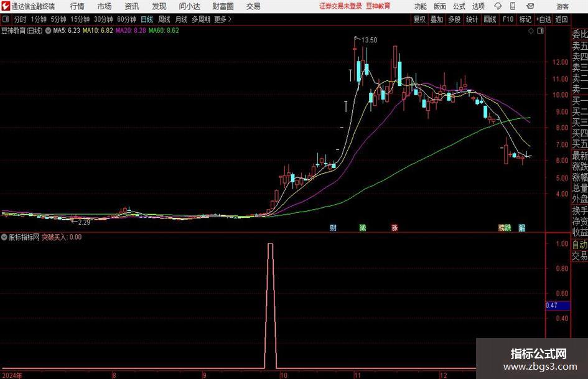Screen dimensions: 588x379
Task: Open F10 company info
Action: [x=508, y=19]
